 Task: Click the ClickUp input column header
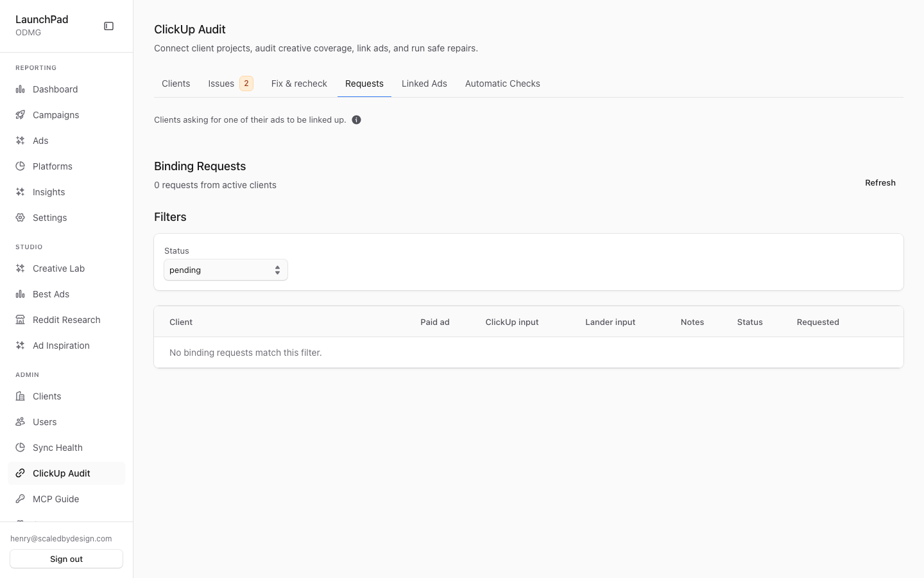click(x=512, y=322)
